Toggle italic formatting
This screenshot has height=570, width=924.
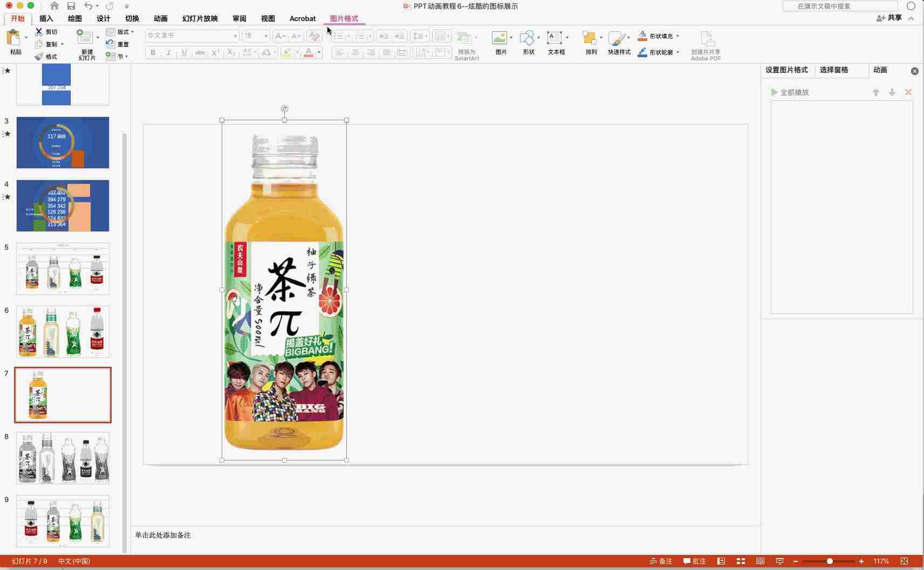pyautogui.click(x=169, y=52)
